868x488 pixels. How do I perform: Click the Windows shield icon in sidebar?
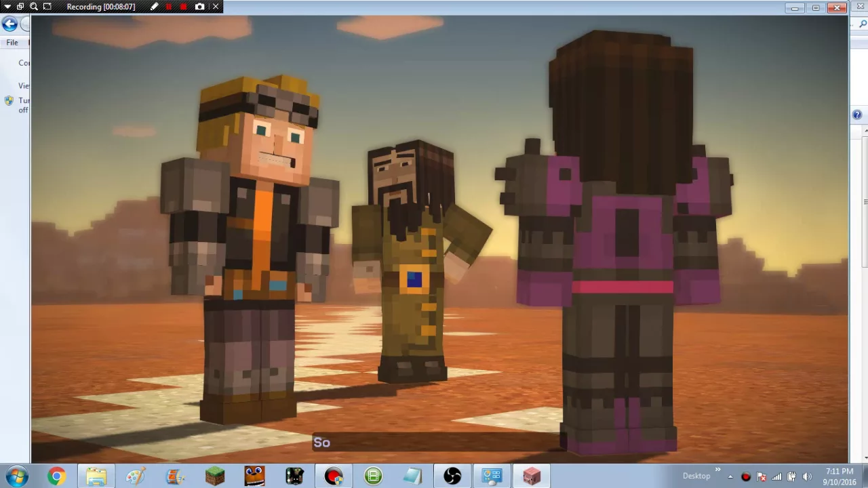click(x=9, y=101)
